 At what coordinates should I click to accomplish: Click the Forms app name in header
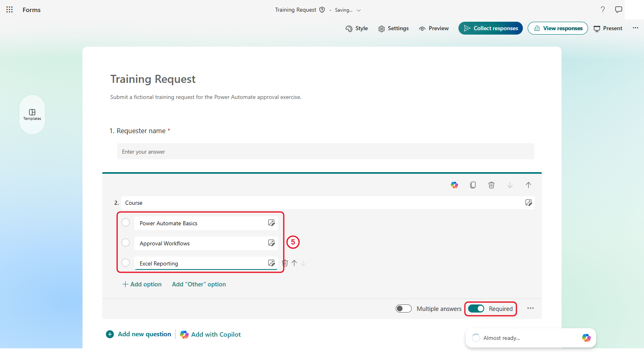tap(31, 10)
